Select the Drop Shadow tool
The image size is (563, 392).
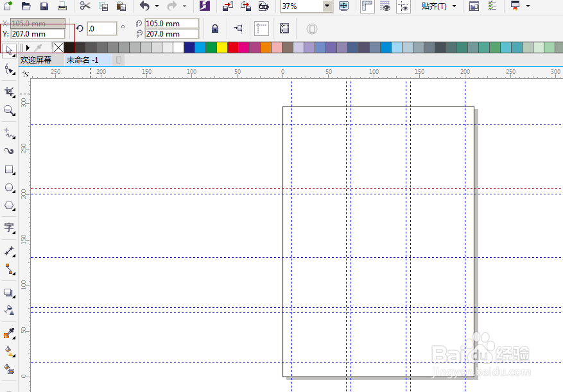10,293
